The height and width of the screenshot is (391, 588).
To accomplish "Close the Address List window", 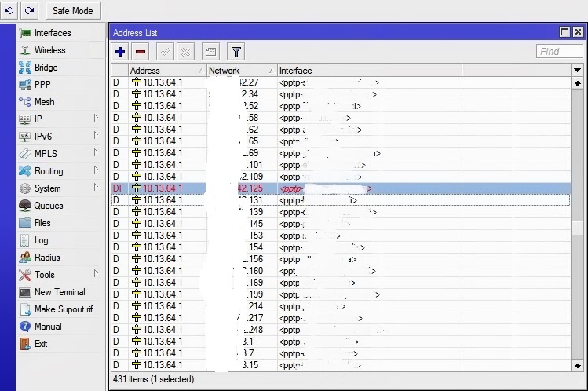I will coord(578,32).
